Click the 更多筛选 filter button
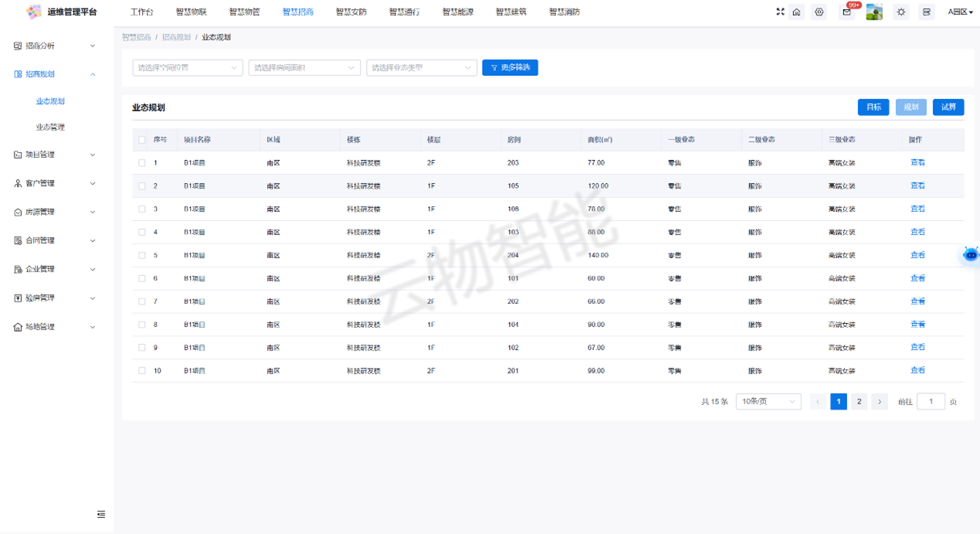The width and height of the screenshot is (980, 534). (510, 68)
